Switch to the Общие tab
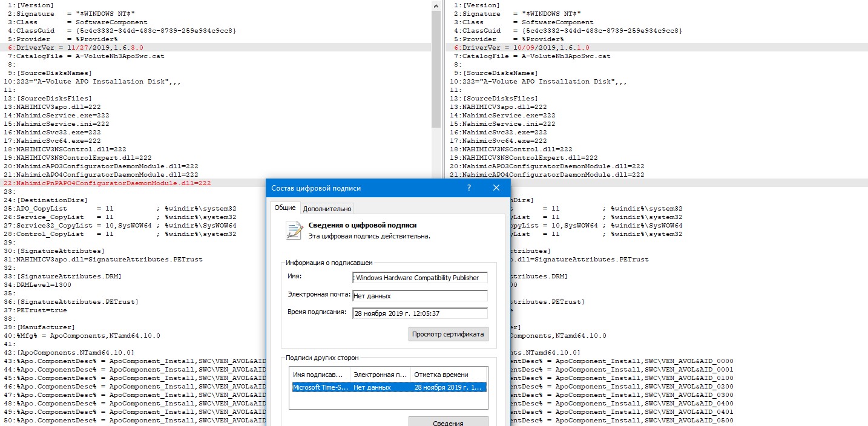The image size is (868, 426). point(284,208)
